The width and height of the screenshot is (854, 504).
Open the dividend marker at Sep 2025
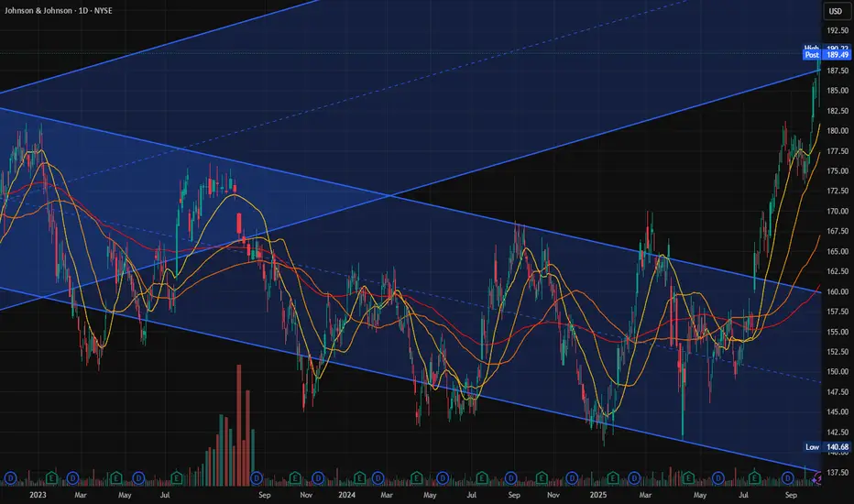(x=787, y=478)
